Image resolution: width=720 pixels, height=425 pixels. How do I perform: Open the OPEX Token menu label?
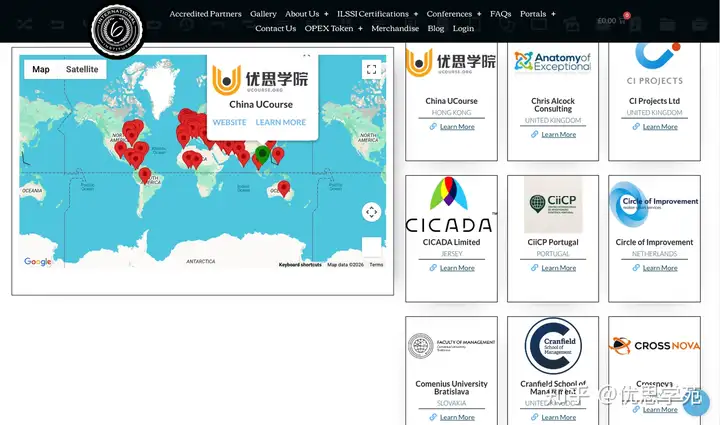[x=329, y=28]
